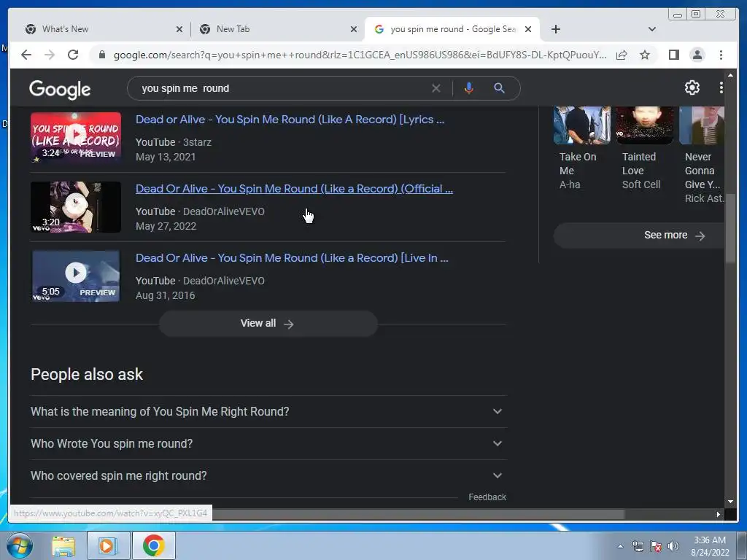Open Google quick settings gear
The height and width of the screenshot is (560, 747).
(692, 87)
